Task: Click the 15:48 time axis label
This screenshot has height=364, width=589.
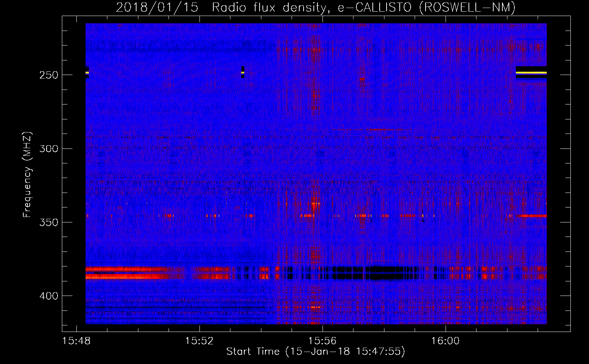Action: point(76,341)
